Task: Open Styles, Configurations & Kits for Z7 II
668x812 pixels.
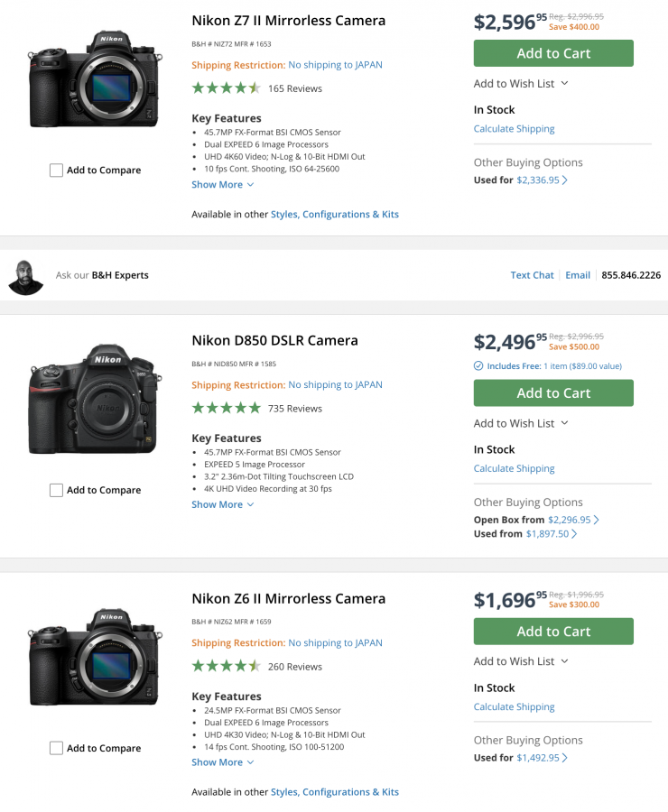Action: pyautogui.click(x=334, y=215)
